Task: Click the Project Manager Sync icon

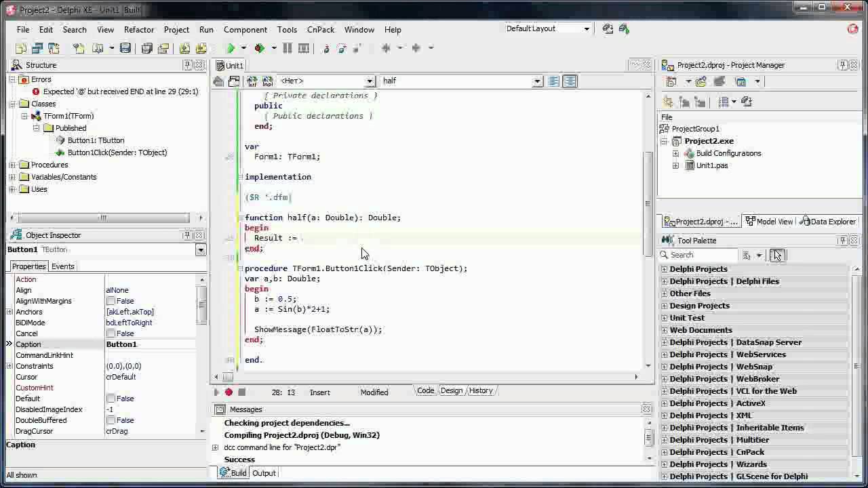Action: [747, 102]
